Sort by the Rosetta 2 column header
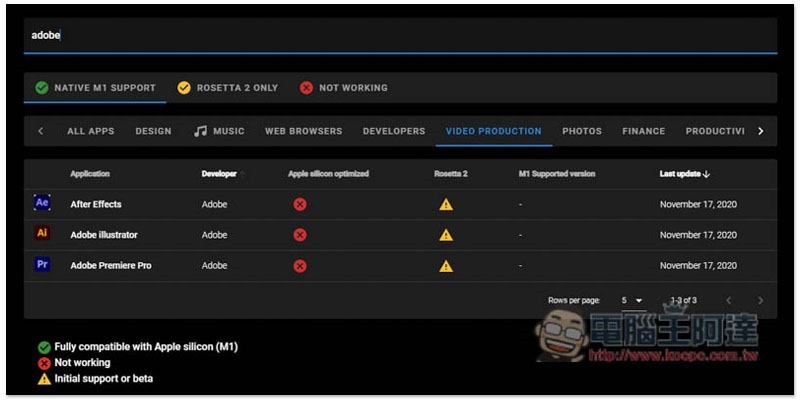 coord(451,174)
